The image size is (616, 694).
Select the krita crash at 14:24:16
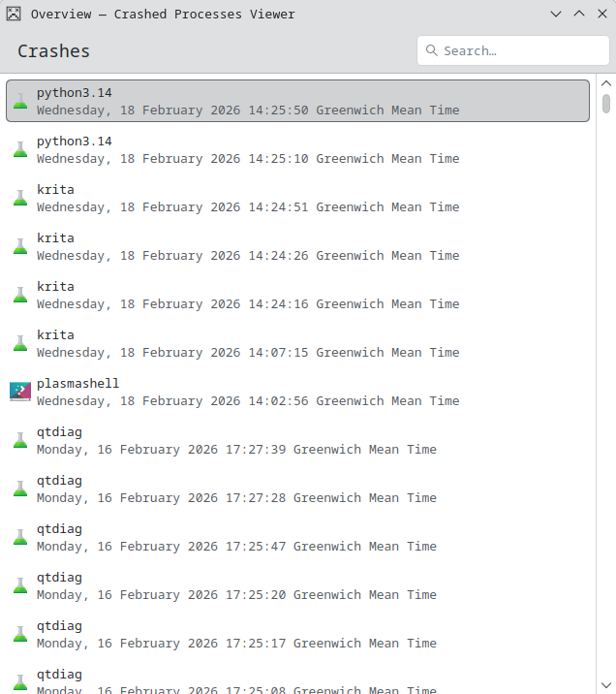coord(248,295)
